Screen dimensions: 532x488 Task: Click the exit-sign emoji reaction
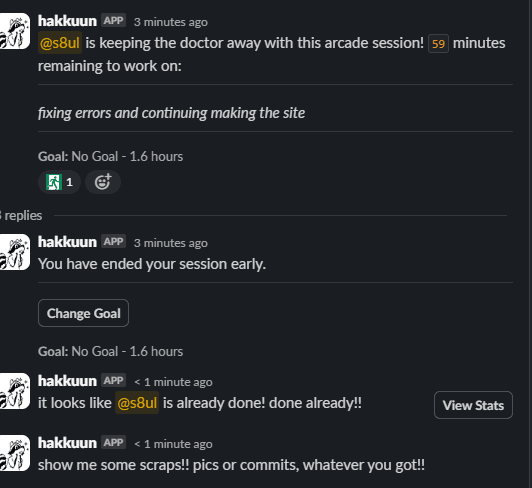[x=59, y=182]
